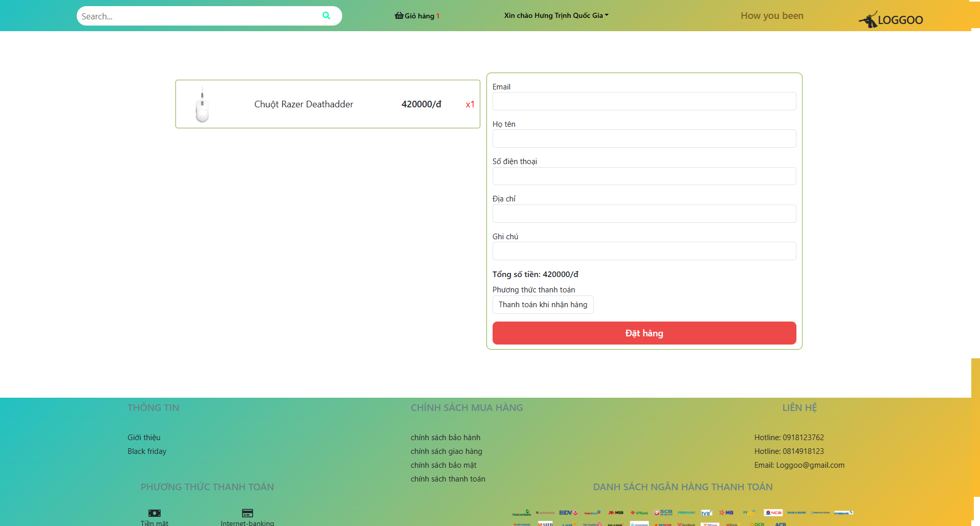Viewport: 980px width, 526px height.
Task: Click the LOGGOO ninja logo
Action: pos(890,20)
